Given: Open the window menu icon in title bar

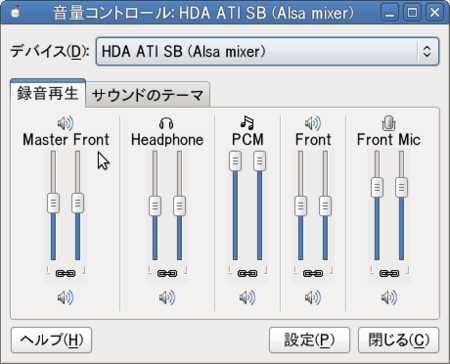Looking at the screenshot, I should click(x=15, y=13).
